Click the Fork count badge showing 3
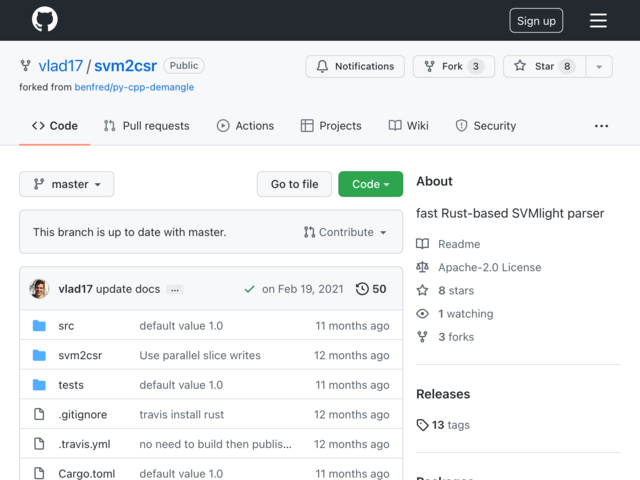Image resolution: width=640 pixels, height=480 pixels. [x=476, y=67]
